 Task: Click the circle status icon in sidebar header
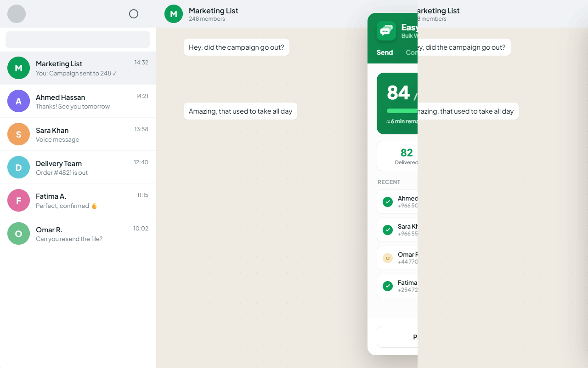[134, 14]
